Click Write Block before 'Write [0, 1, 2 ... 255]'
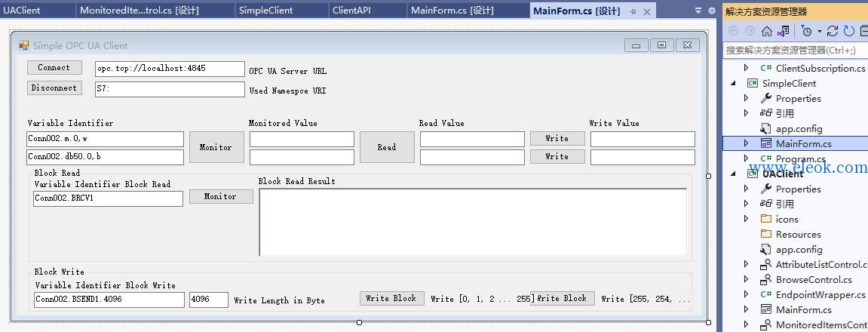The width and height of the screenshot is (868, 332). click(x=392, y=298)
